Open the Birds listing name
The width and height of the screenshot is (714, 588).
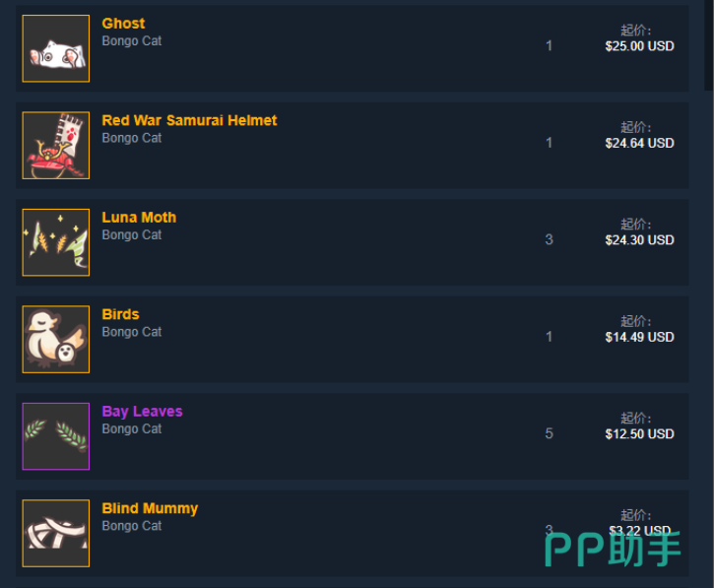121,314
